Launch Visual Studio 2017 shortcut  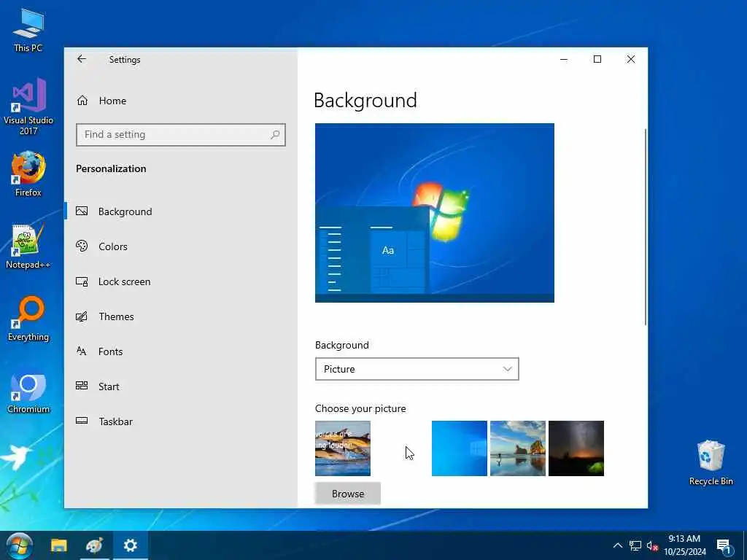(28, 106)
